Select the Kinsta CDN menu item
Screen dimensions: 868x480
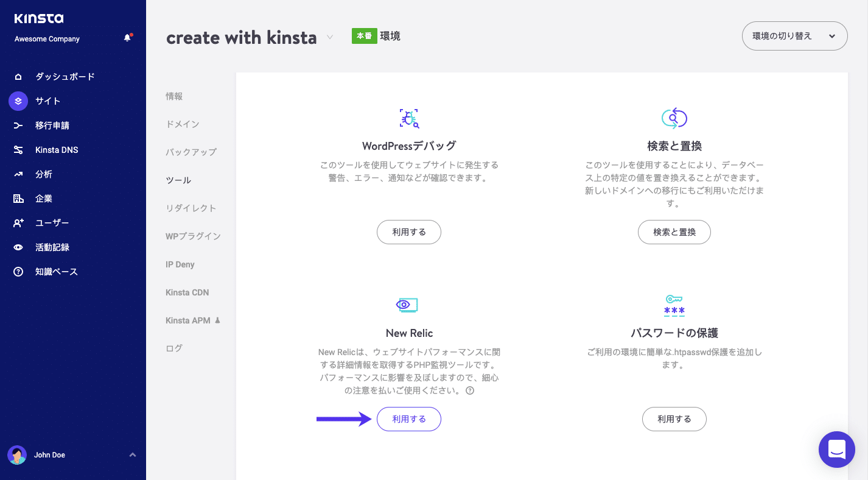(187, 292)
